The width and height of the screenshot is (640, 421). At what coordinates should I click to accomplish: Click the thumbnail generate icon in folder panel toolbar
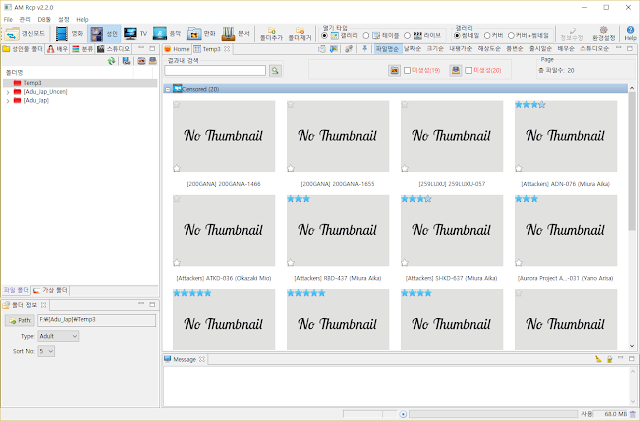[141, 61]
